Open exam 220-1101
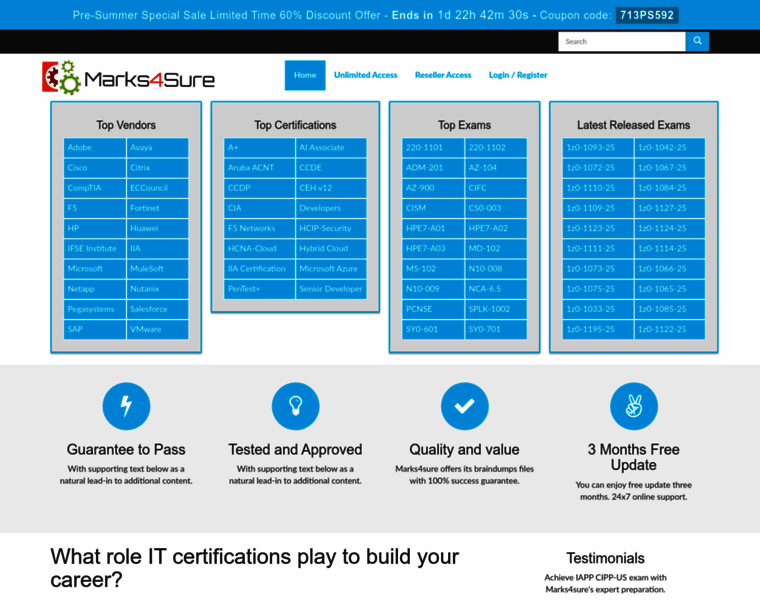760x600 pixels. point(433,147)
